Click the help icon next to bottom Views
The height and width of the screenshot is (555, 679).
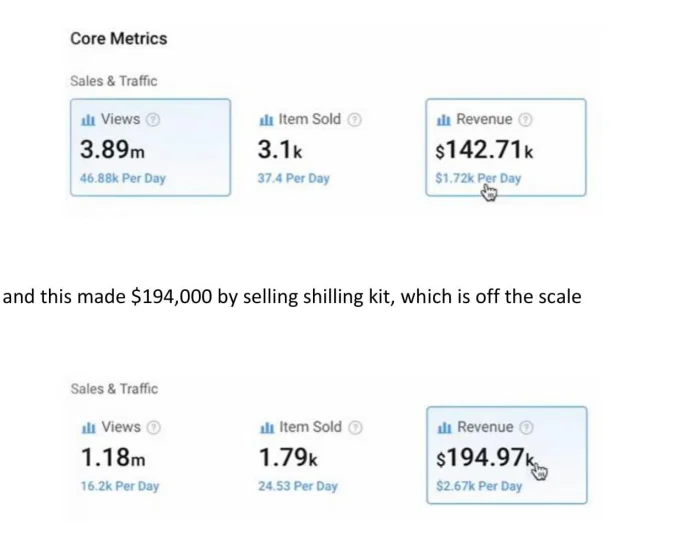pos(153,427)
